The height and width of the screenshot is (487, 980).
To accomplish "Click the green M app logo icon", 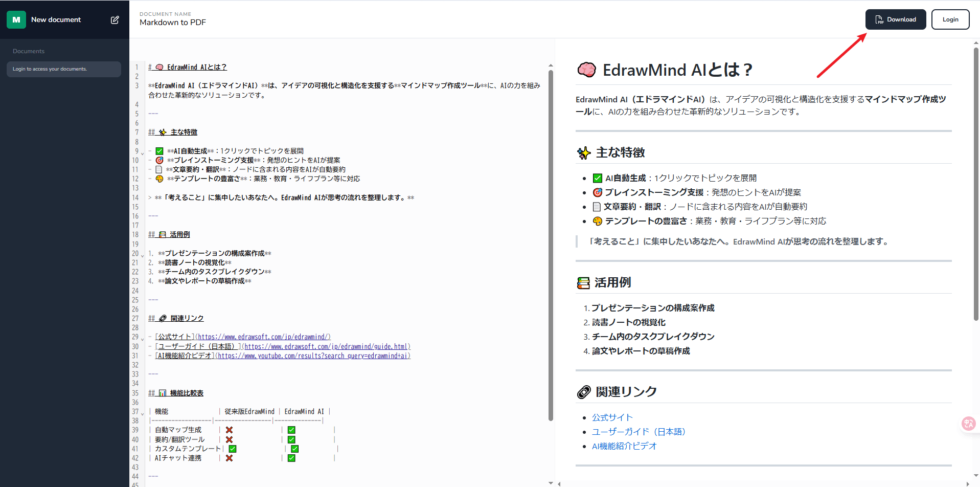I will (x=15, y=19).
